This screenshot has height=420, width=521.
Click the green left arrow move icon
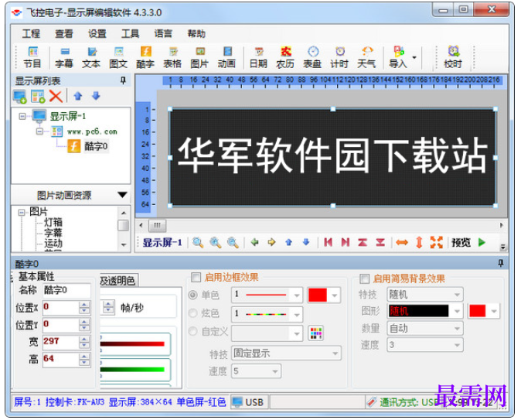(x=255, y=242)
